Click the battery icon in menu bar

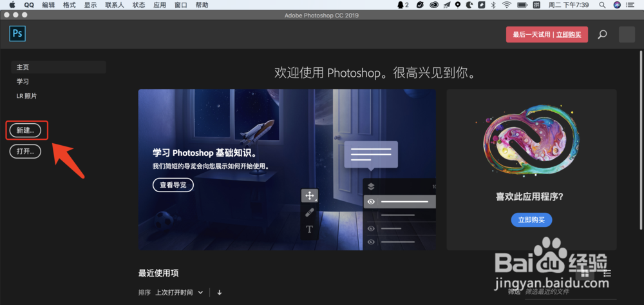522,5
